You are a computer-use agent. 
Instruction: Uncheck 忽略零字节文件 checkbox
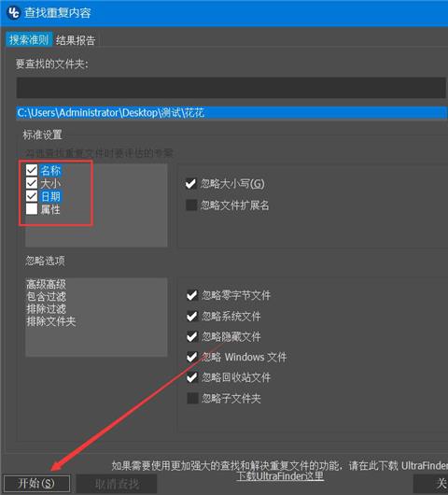coord(192,295)
